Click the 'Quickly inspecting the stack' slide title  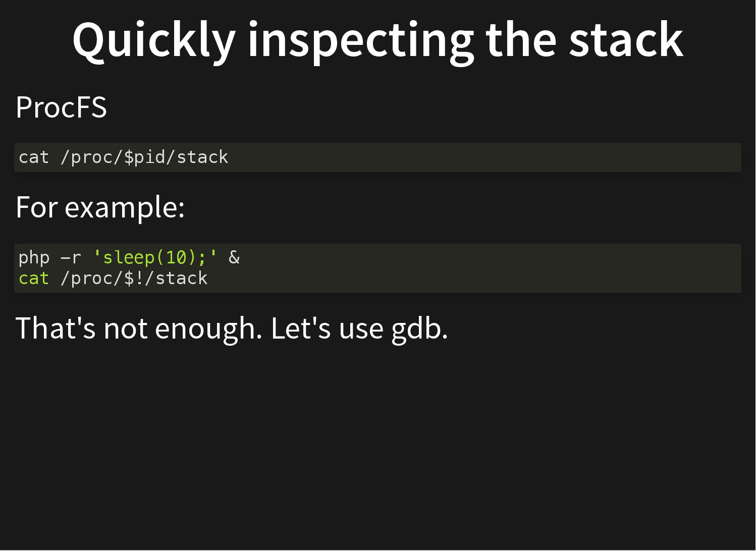coord(377,40)
